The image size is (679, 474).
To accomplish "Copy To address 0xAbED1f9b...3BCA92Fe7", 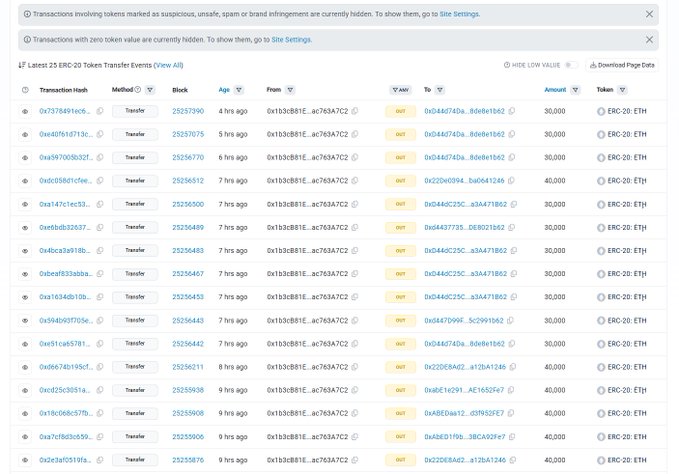I will pos(512,437).
